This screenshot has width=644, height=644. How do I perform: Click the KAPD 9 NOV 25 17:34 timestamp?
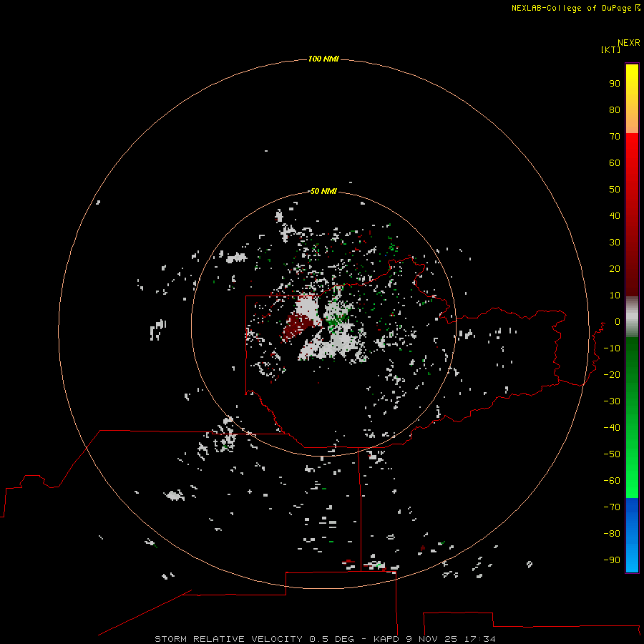pos(434,639)
